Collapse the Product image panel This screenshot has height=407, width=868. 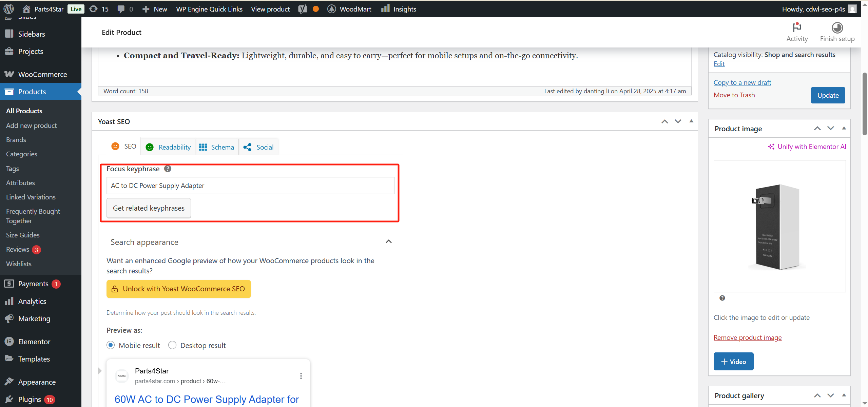pos(844,128)
